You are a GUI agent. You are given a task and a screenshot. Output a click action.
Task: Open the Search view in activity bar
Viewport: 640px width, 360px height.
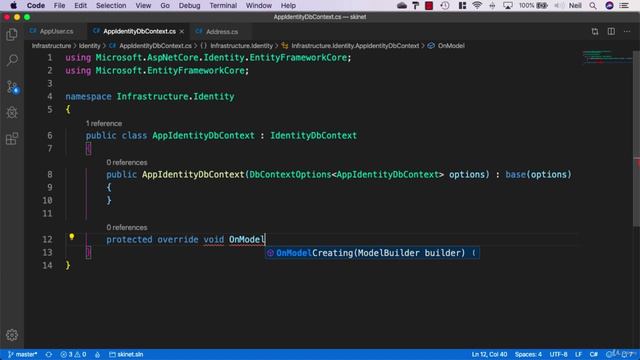point(12,60)
